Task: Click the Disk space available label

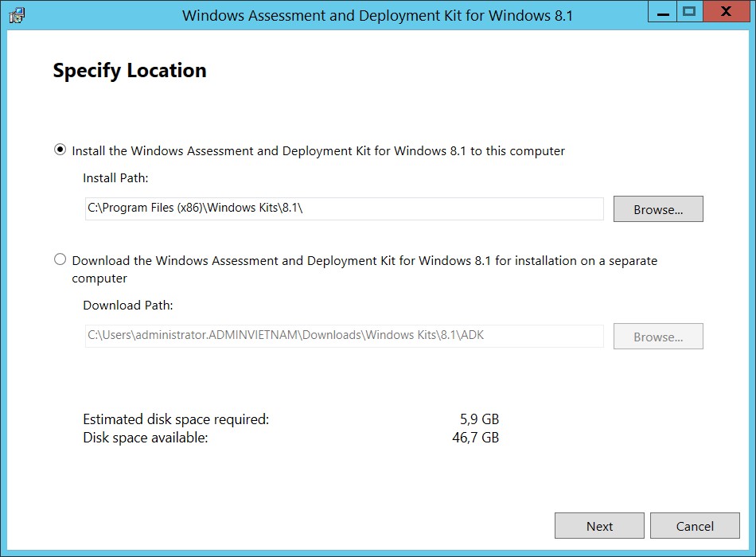Action: point(145,438)
